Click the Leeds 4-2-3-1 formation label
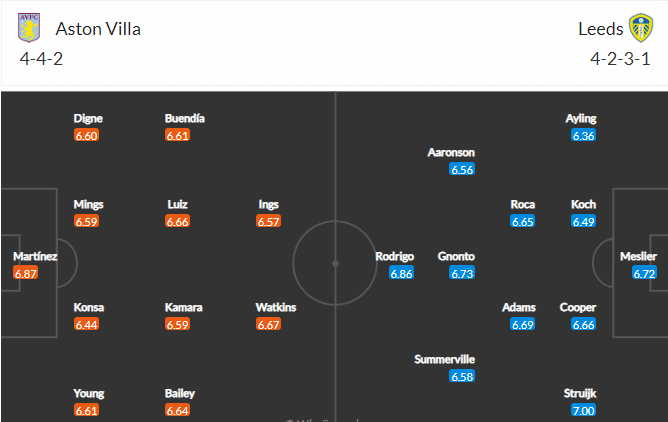 (x=620, y=59)
